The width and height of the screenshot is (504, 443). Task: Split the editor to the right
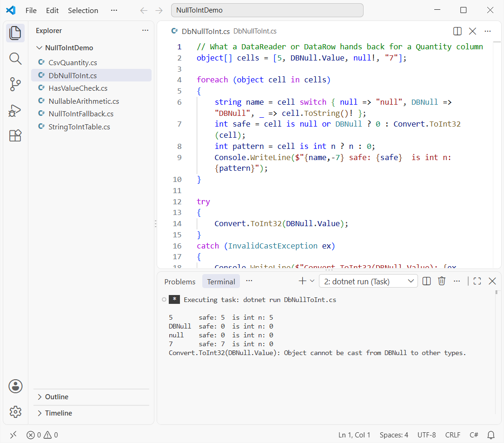(x=457, y=31)
